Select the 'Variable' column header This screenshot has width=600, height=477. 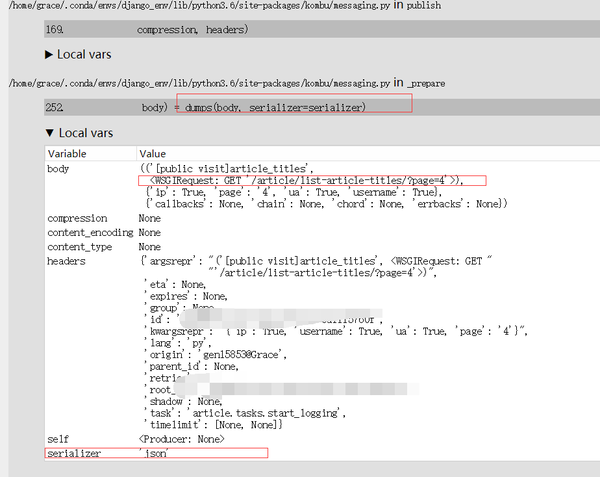67,154
